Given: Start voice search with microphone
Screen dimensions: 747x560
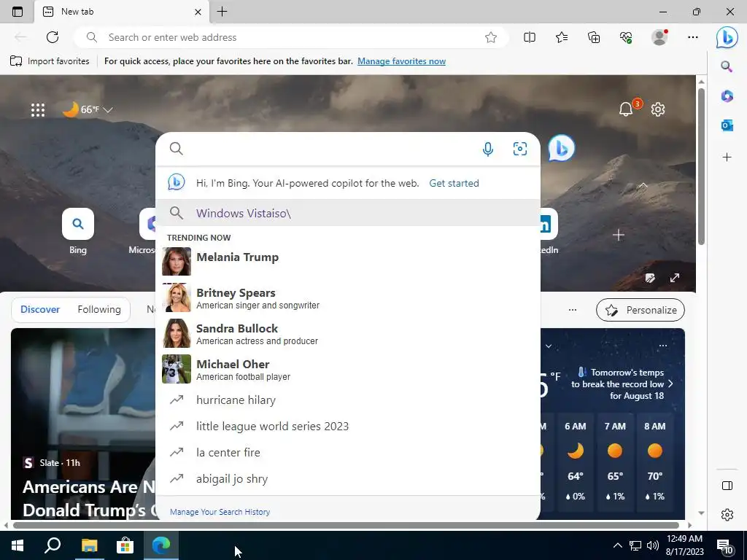Looking at the screenshot, I should [x=487, y=149].
